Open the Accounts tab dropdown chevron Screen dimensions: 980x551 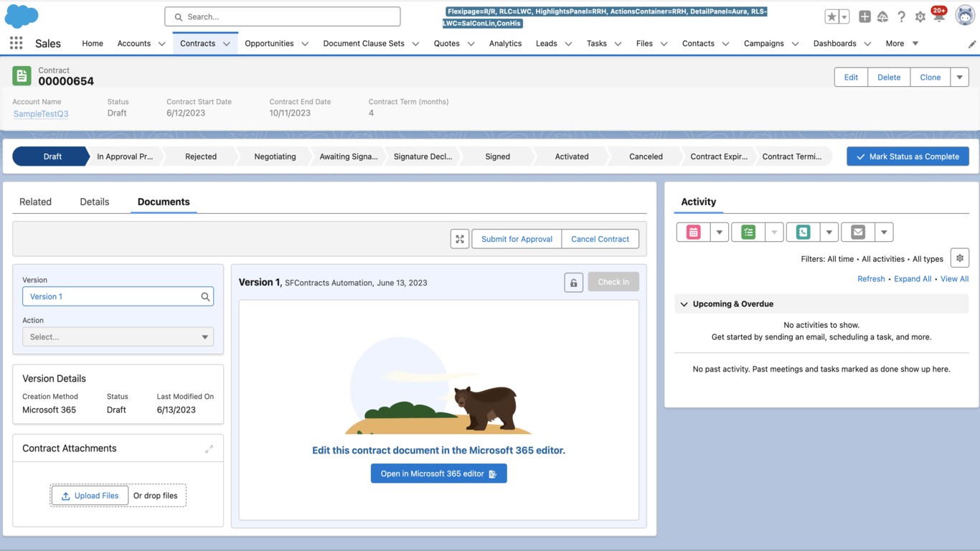click(x=161, y=44)
